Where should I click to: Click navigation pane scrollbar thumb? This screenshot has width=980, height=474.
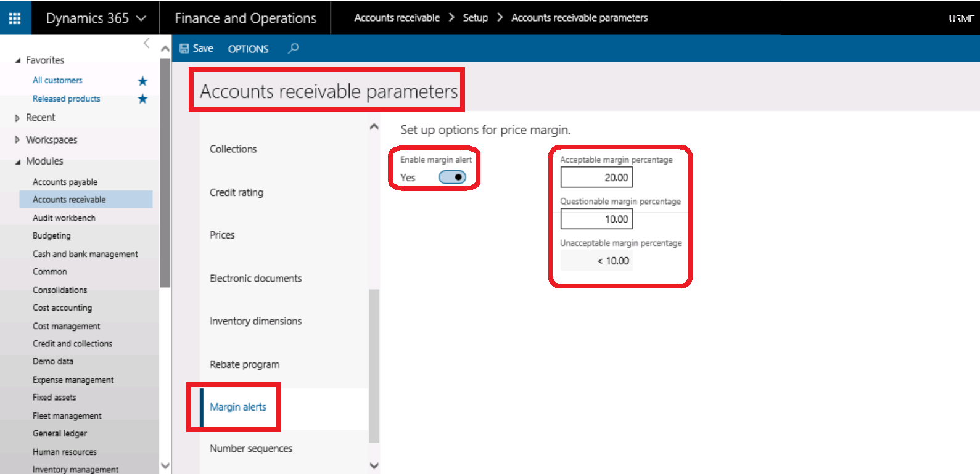pos(165,173)
